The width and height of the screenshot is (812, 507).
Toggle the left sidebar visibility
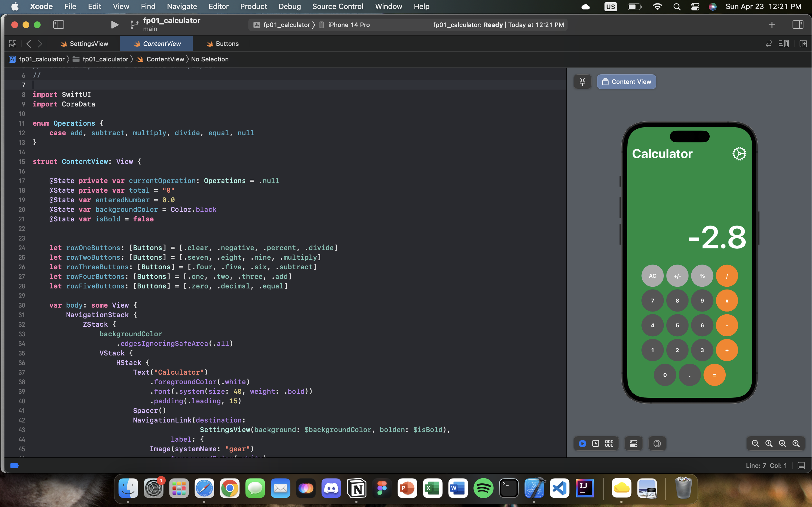click(x=59, y=25)
